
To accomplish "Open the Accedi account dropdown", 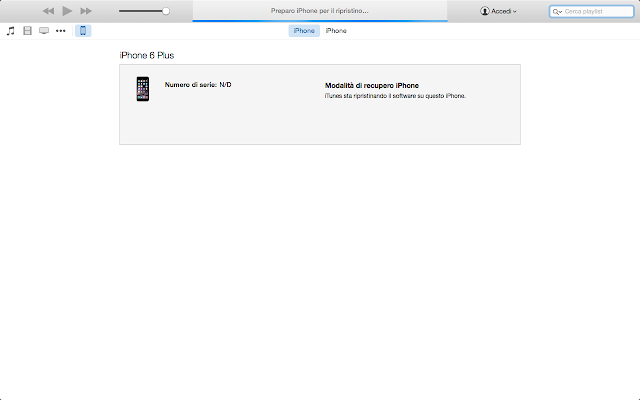I will (498, 11).
